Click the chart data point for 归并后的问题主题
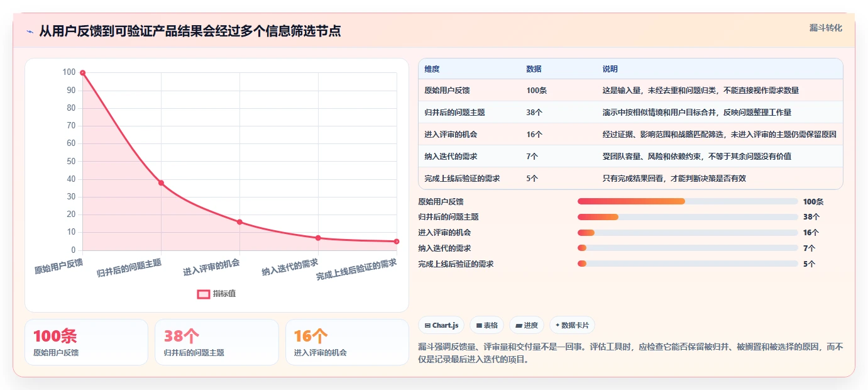868x390 pixels. (x=161, y=183)
